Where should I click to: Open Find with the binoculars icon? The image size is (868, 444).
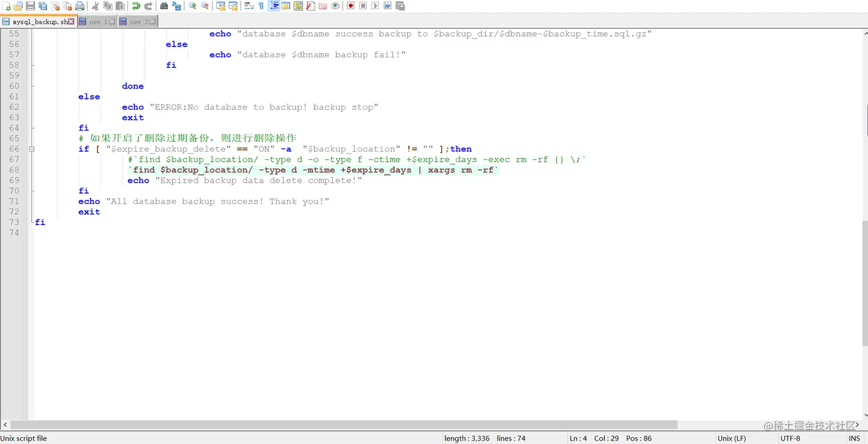point(164,6)
